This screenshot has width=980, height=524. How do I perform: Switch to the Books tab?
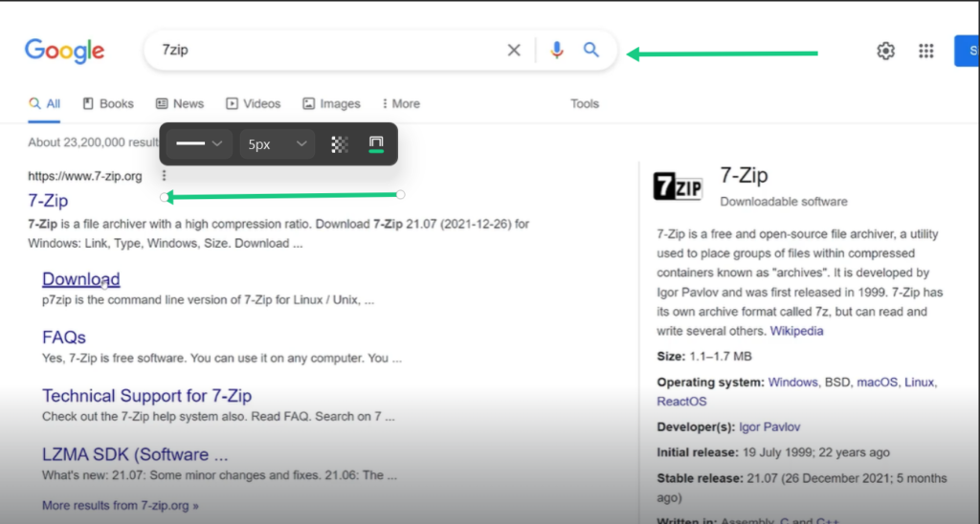[x=108, y=103]
